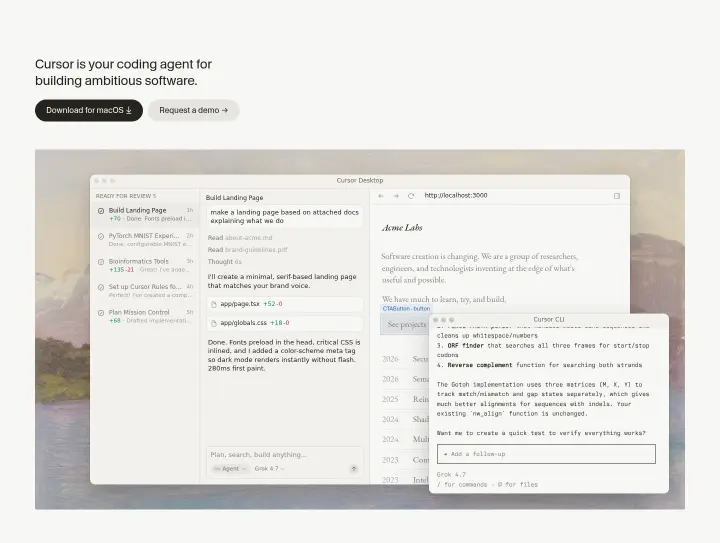Click the Add a follow-up field in Cursor CLI
This screenshot has width=720, height=543.
546,454
